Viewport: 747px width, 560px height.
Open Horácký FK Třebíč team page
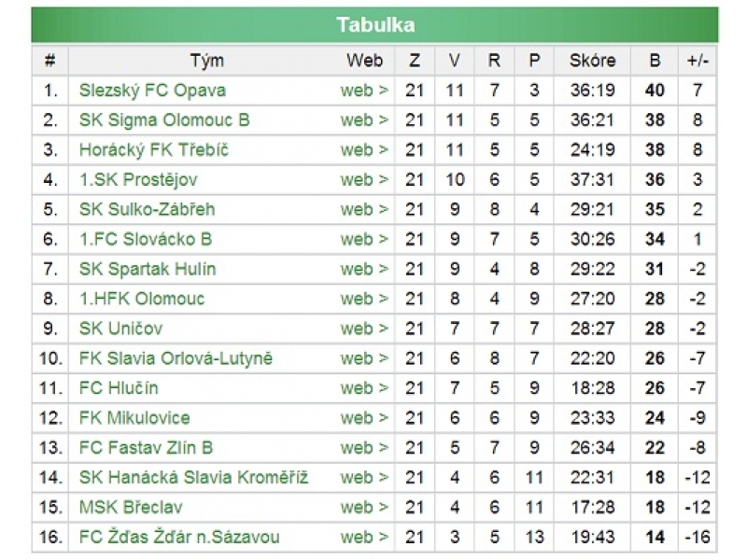click(x=154, y=150)
